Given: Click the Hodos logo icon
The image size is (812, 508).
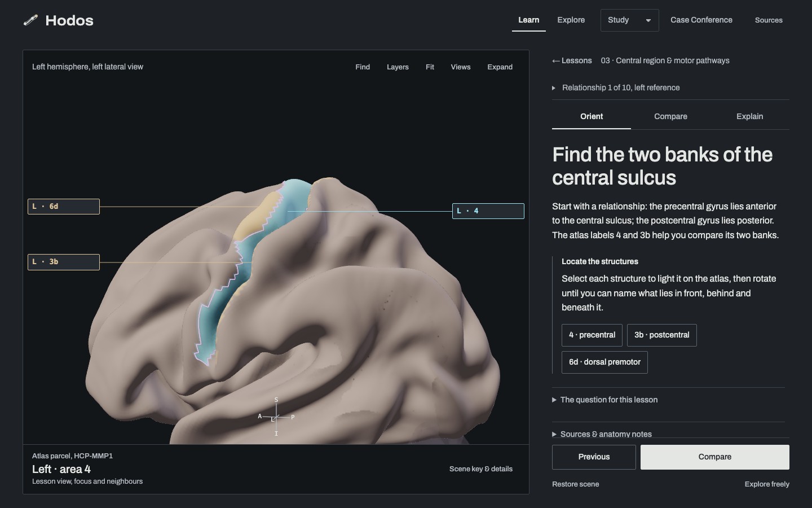Looking at the screenshot, I should click(30, 20).
